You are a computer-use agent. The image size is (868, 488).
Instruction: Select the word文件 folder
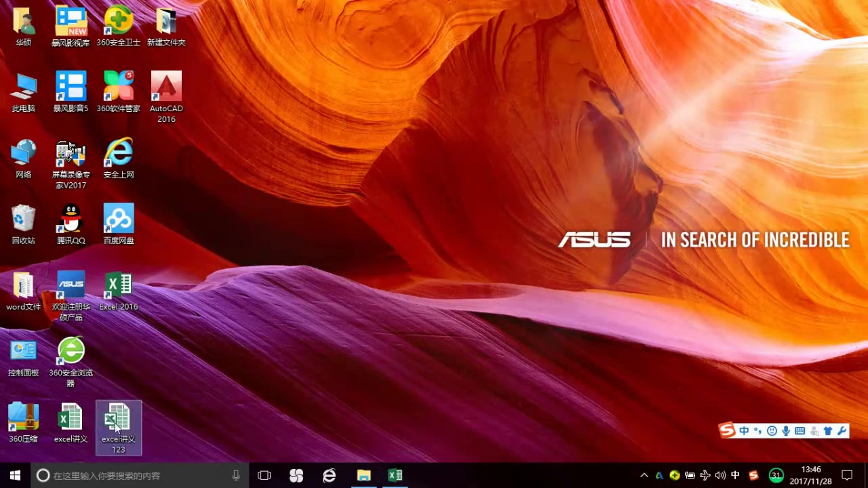24,291
